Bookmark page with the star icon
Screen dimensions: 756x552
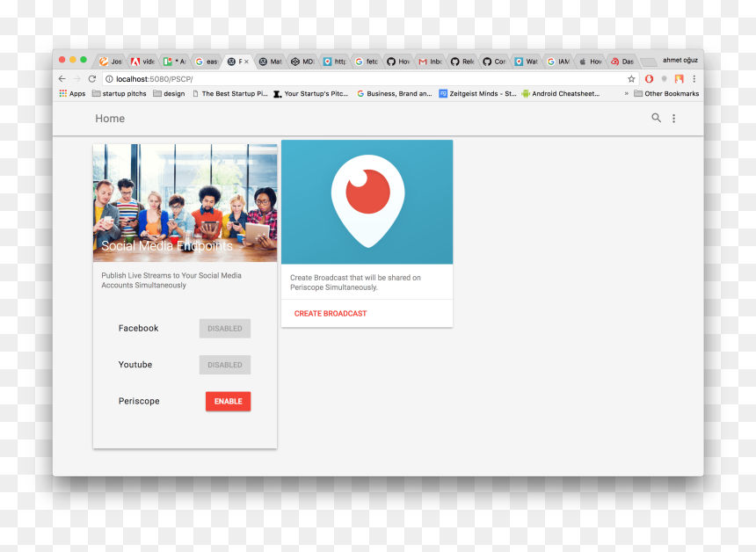[631, 78]
